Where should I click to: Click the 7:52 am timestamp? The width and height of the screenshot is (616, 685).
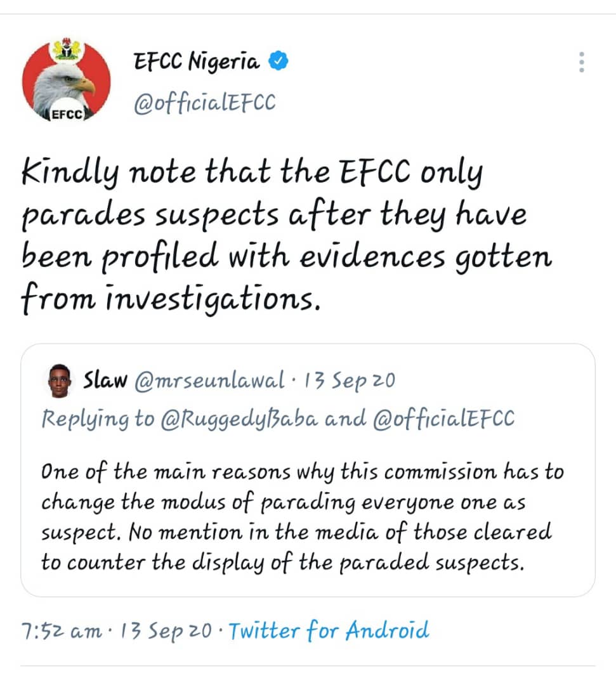61,630
